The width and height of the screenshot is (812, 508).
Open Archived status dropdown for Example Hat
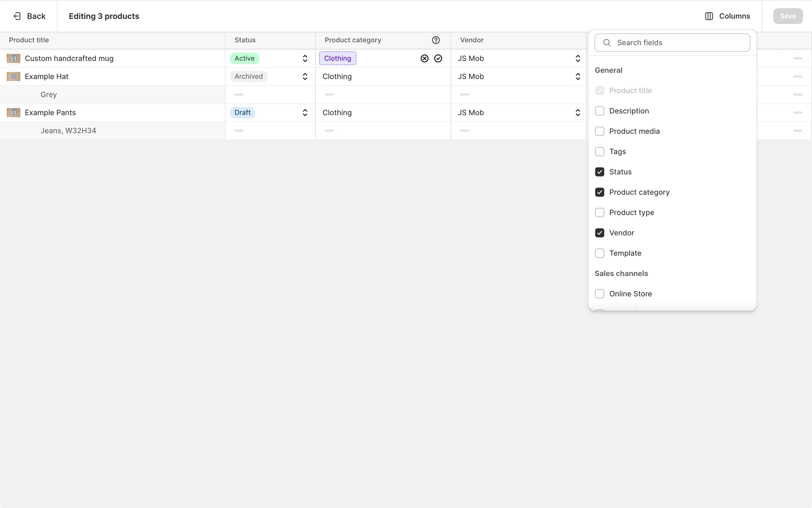[304, 77]
